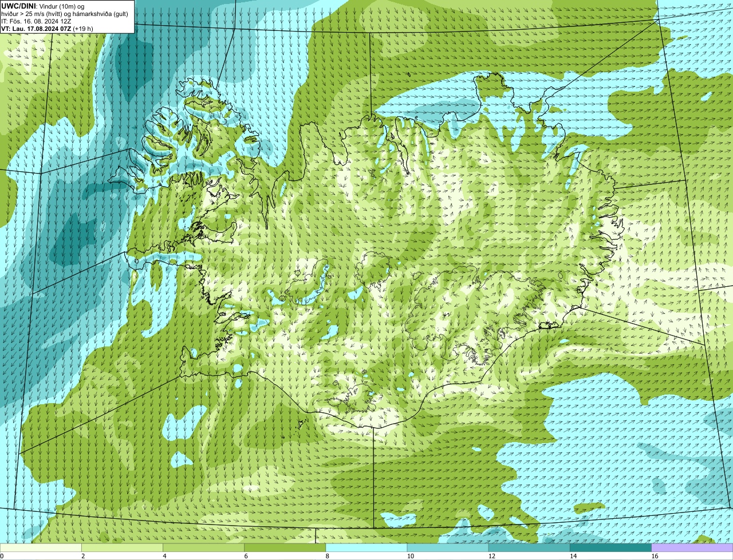
Task: Click the title line 'UWC/DINI: Vindur (10m) og'
Action: pos(43,6)
